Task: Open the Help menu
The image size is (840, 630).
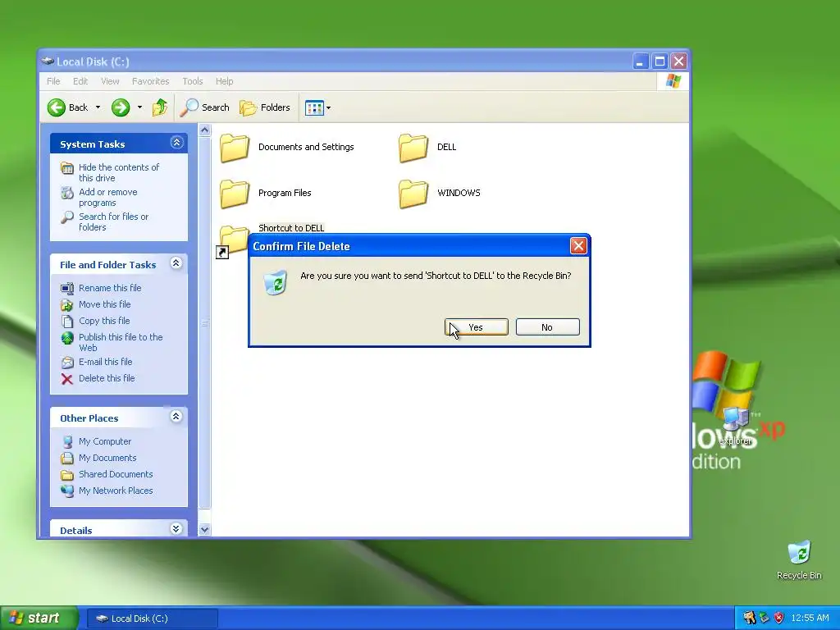Action: [225, 81]
